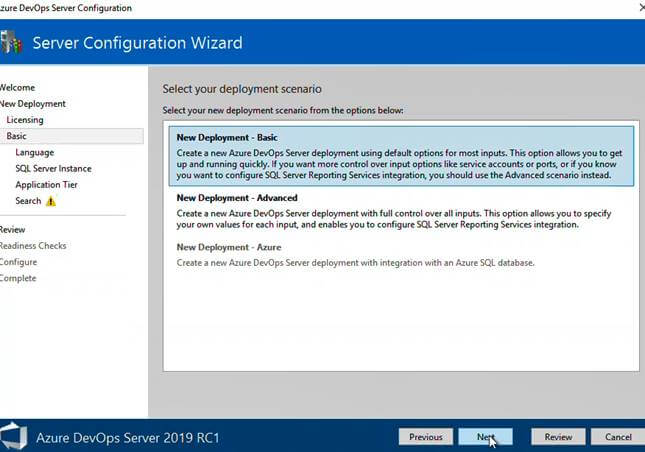Viewport: 645px width, 452px height.
Task: Open the Welcome step in sidebar
Action: click(x=17, y=88)
